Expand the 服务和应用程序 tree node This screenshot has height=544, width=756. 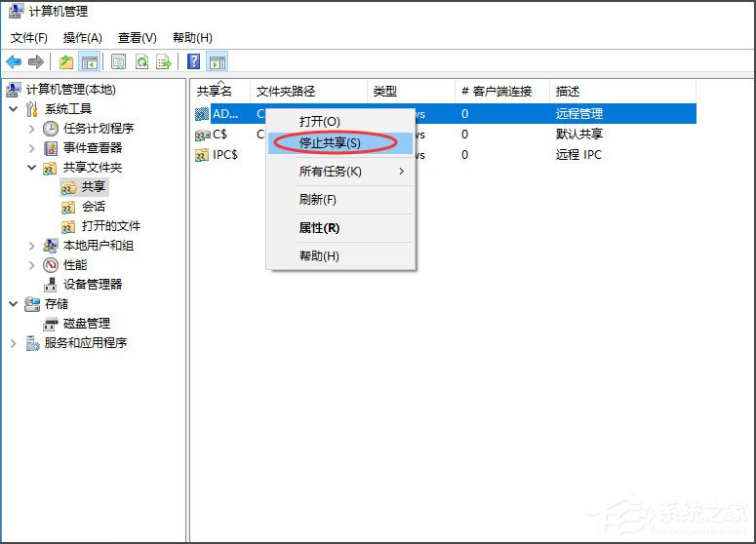13,343
